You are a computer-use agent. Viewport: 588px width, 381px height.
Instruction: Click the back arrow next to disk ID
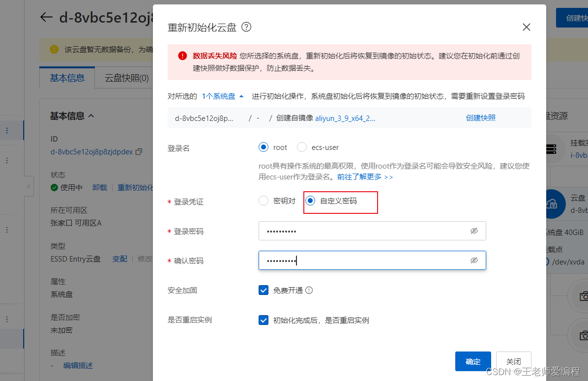coord(46,17)
